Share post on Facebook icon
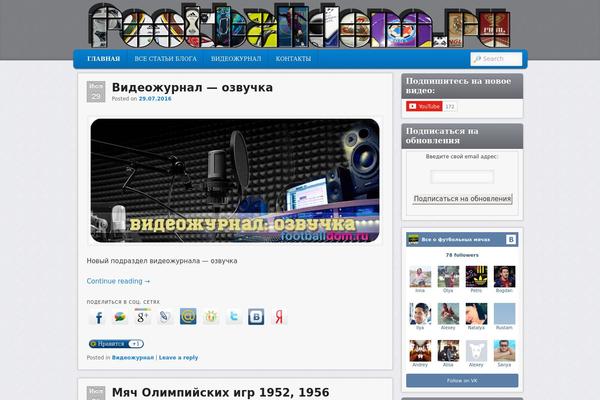The height and width of the screenshot is (400, 600). [x=97, y=317]
